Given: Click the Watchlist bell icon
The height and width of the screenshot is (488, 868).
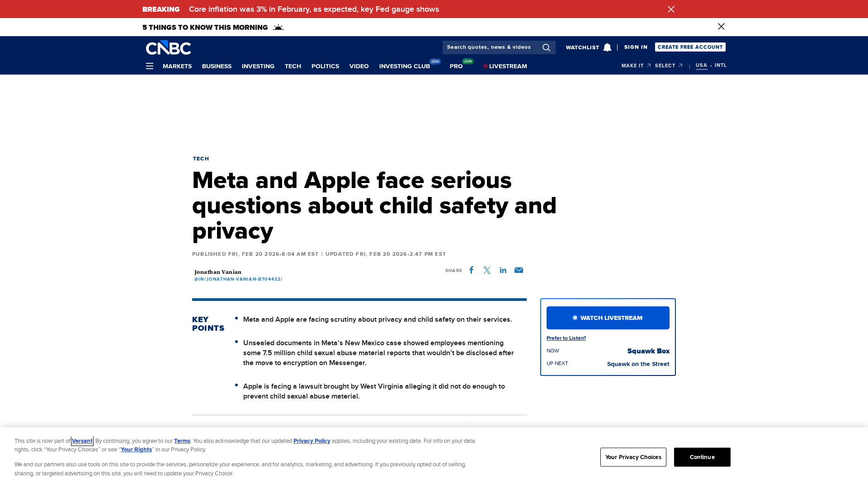Looking at the screenshot, I should tap(607, 47).
